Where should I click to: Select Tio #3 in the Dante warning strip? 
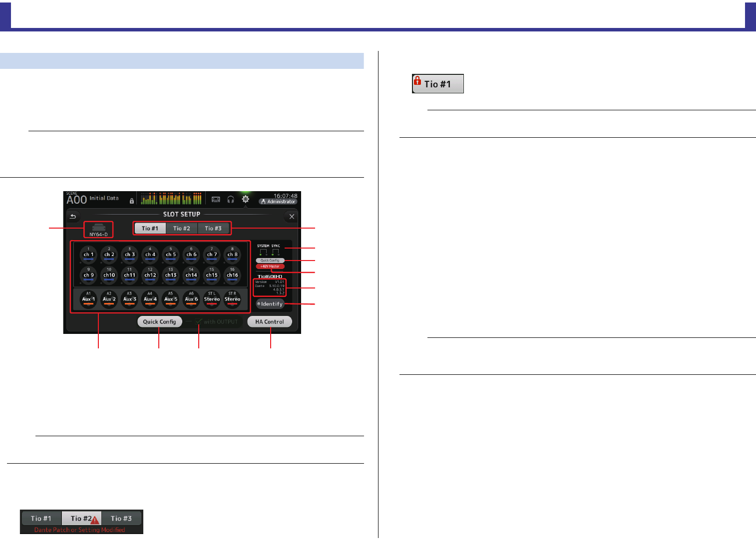[x=121, y=519]
